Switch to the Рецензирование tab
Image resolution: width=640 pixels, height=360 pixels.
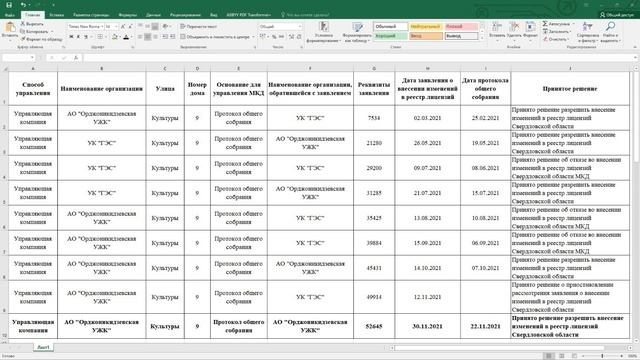[x=185, y=15]
